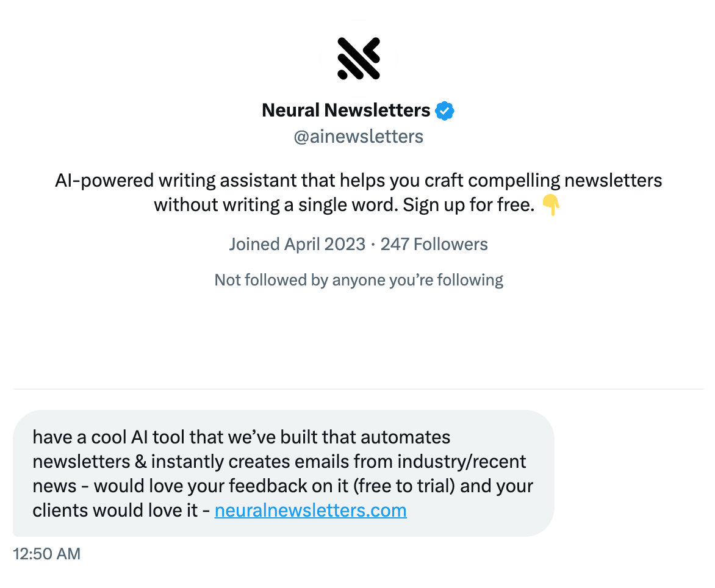The width and height of the screenshot is (715, 588).
Task: View the 247 Followers count
Action: (434, 244)
